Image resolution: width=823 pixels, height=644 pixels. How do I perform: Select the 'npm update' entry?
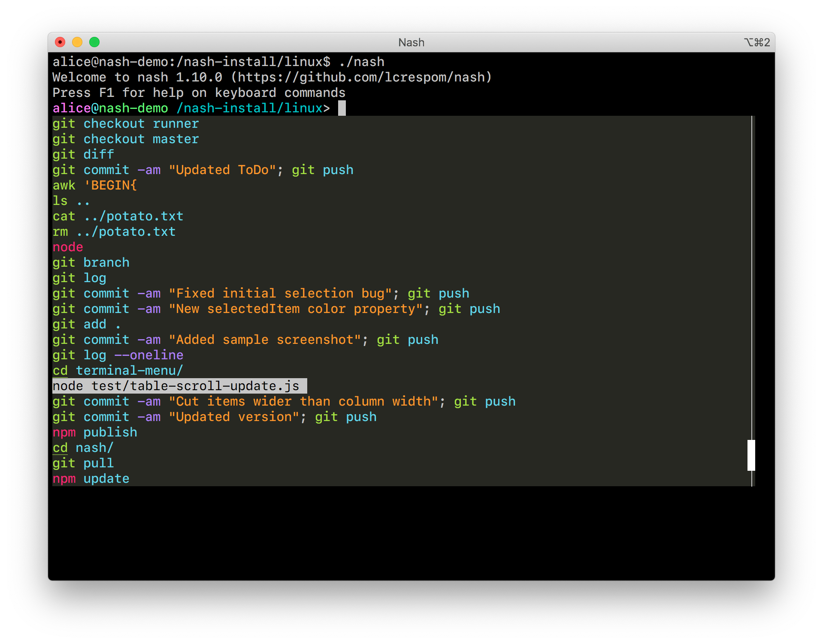pyautogui.click(x=91, y=479)
